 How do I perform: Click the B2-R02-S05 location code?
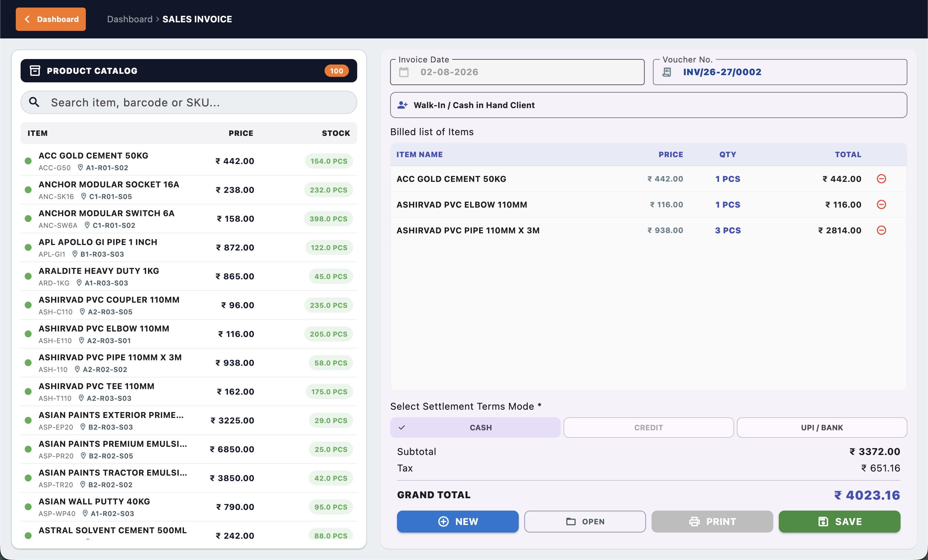[x=111, y=456]
